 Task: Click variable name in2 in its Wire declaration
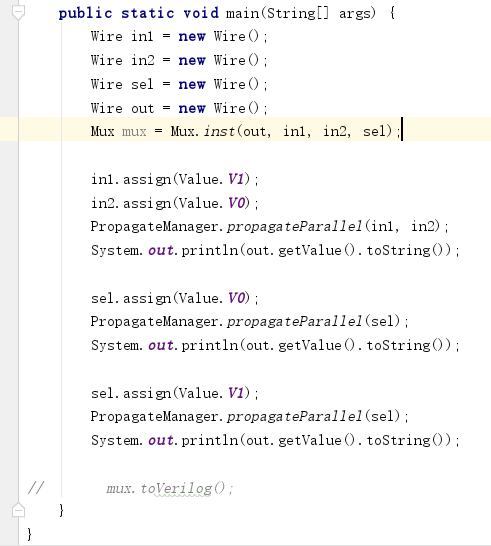click(x=142, y=60)
